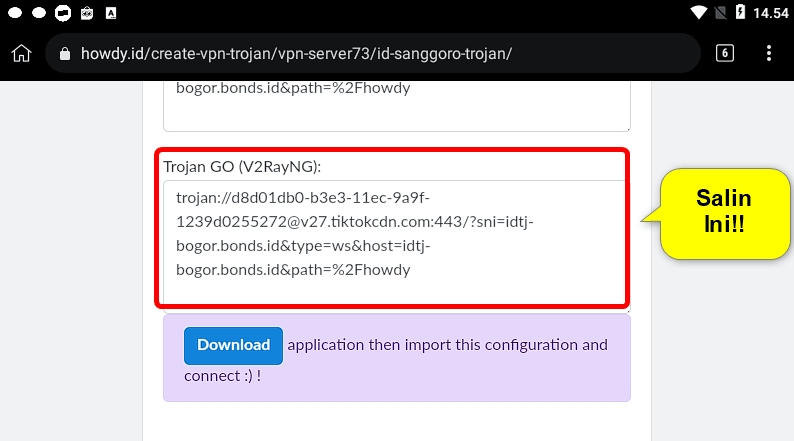Image resolution: width=794 pixels, height=441 pixels.
Task: Click the purple import configuration notice
Action: (396, 358)
